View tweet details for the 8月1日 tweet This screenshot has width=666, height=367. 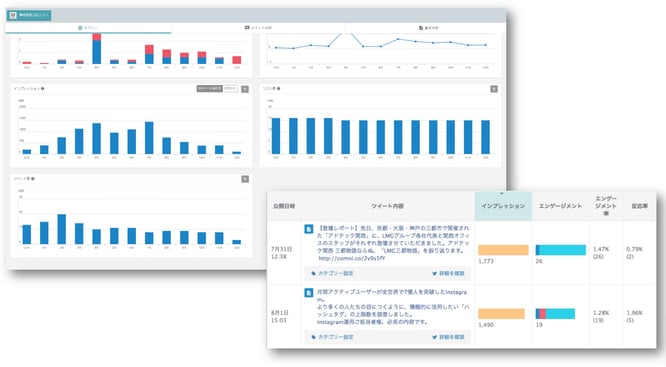(x=448, y=337)
